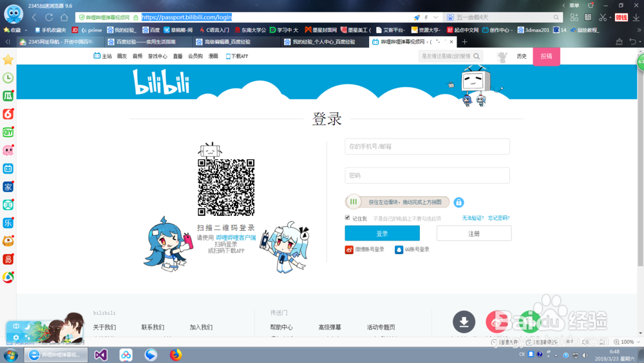Click the red number 6 sidebar icon
This screenshot has height=363, width=644.
(x=8, y=114)
